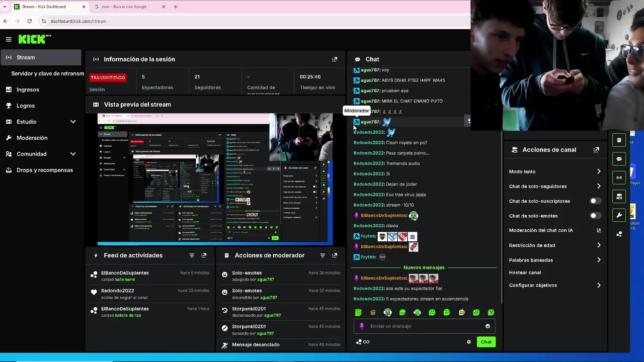This screenshot has width=644, height=362.
Task: Toggle the camera widget button in right strip
Action: point(619,197)
